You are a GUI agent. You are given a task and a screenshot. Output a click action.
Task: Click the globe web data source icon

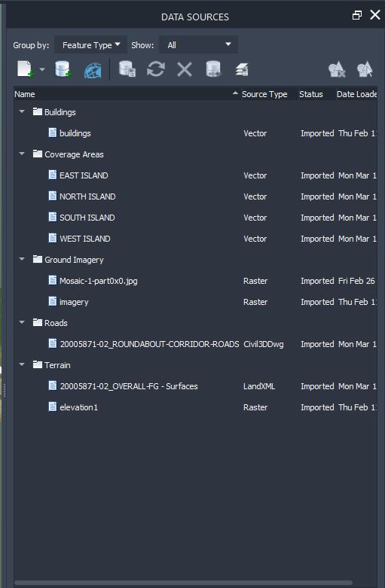click(x=93, y=70)
